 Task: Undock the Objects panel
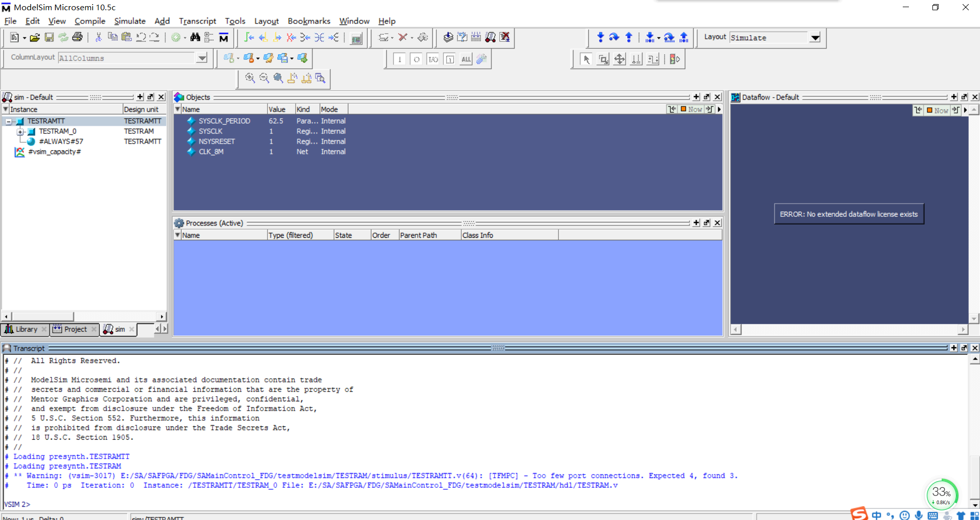pos(707,96)
